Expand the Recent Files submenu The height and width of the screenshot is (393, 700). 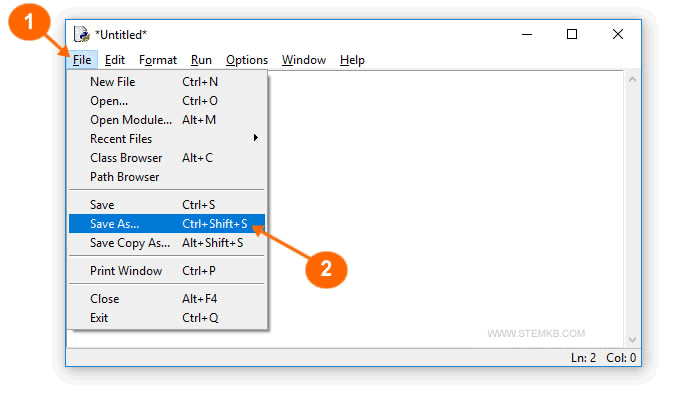pyautogui.click(x=167, y=139)
